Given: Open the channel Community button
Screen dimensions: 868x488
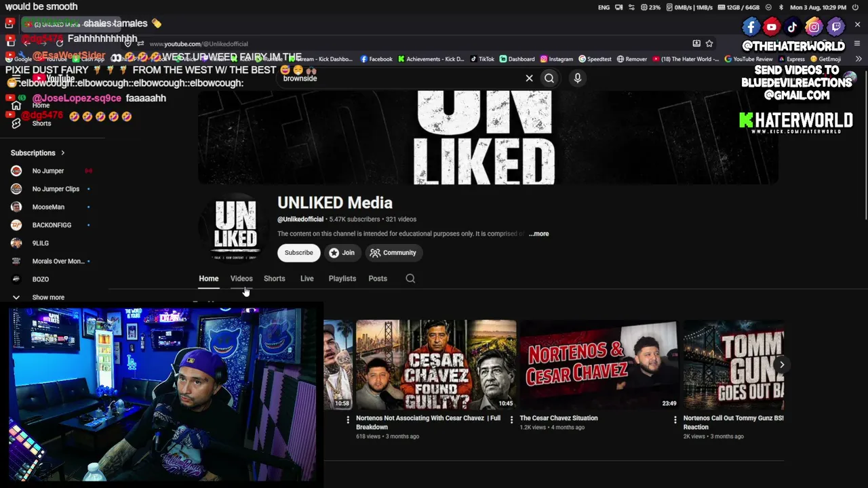Looking at the screenshot, I should pyautogui.click(x=393, y=253).
